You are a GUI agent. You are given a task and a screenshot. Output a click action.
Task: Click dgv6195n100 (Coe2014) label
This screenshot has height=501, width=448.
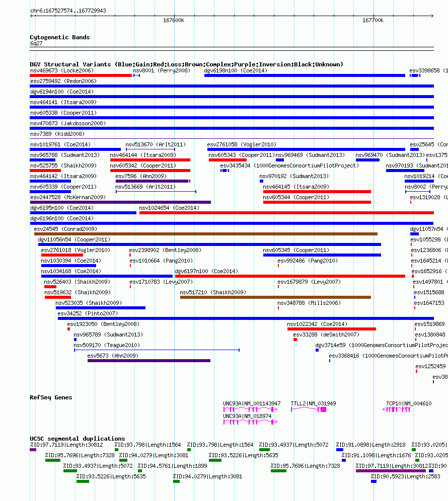tap(62, 208)
